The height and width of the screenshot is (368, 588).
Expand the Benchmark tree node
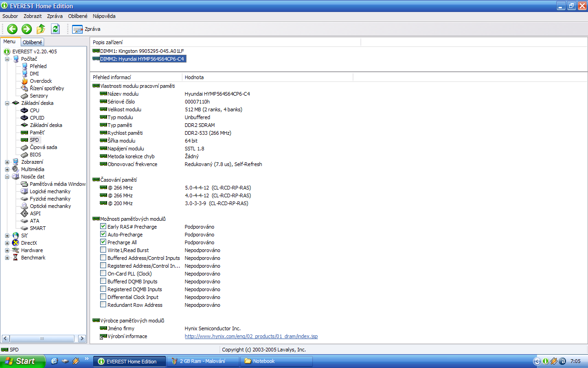[7, 258]
